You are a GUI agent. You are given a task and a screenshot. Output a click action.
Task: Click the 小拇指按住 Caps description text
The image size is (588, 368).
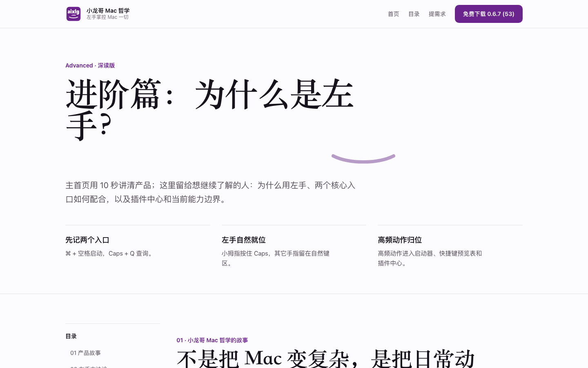click(276, 258)
